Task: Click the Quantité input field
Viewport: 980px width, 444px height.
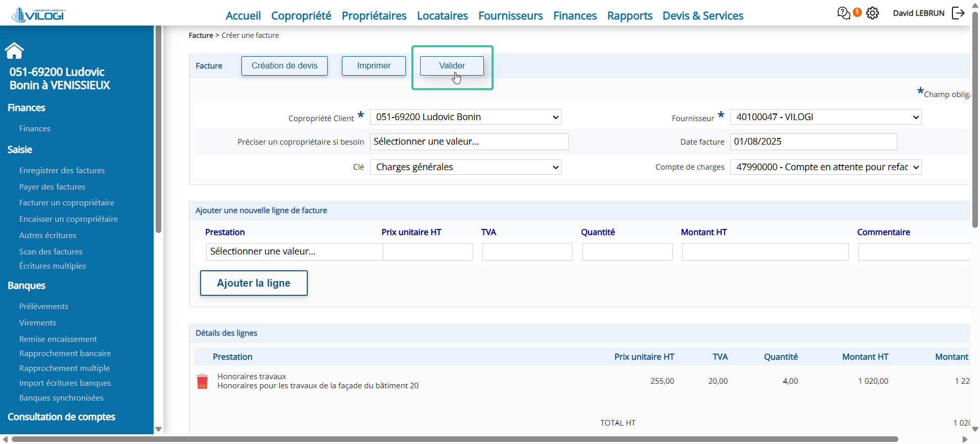Action: tap(627, 252)
